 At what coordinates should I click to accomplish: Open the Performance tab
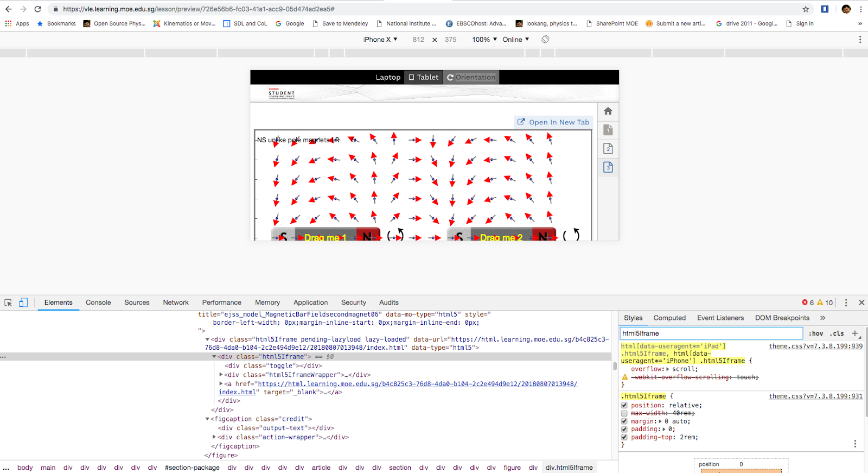click(221, 302)
